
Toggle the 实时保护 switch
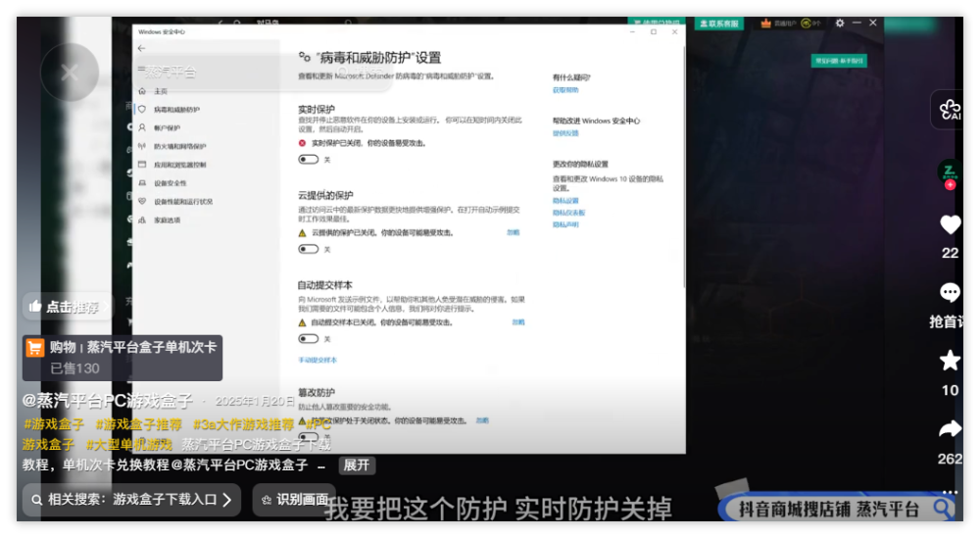point(308,160)
